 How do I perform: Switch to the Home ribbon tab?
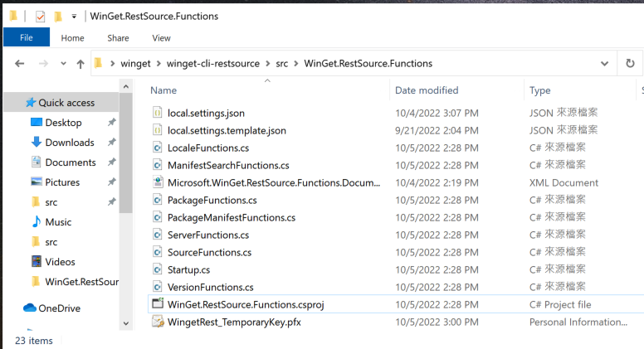pos(73,38)
